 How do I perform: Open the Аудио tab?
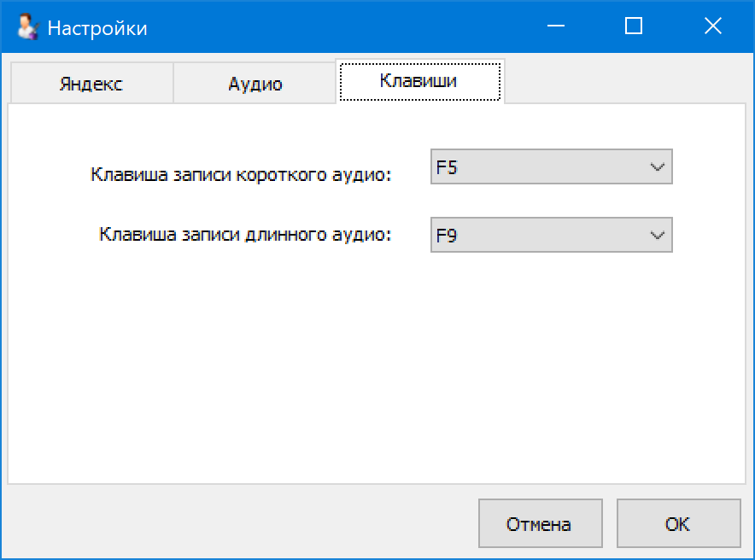tap(255, 84)
